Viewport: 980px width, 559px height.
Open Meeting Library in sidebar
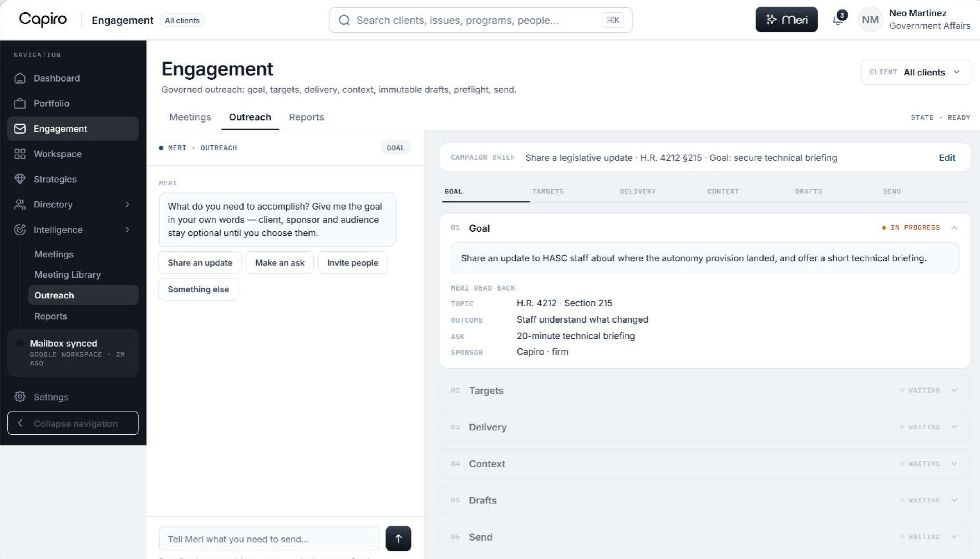[68, 275]
